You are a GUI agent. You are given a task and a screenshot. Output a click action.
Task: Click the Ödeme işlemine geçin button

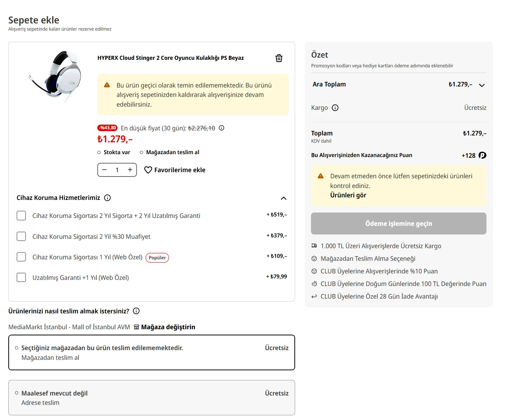pos(399,223)
